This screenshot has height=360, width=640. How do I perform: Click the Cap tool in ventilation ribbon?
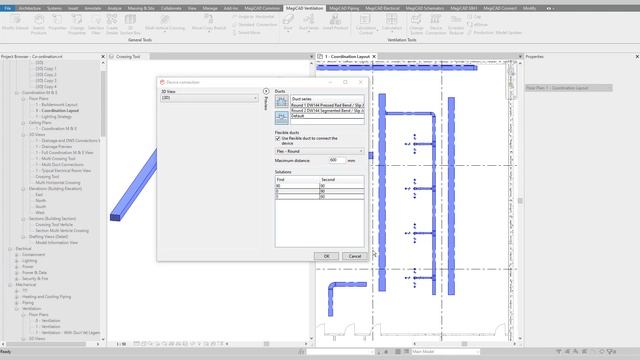pos(474,17)
